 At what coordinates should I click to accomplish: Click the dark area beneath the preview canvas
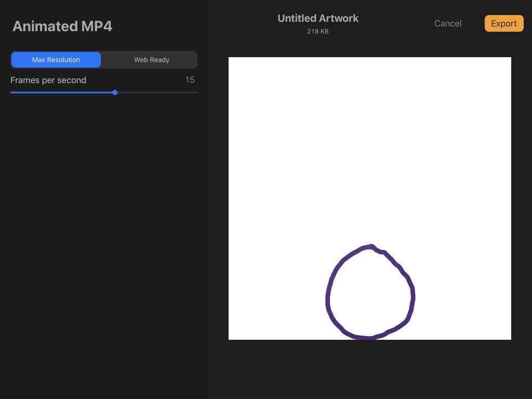coord(370,369)
